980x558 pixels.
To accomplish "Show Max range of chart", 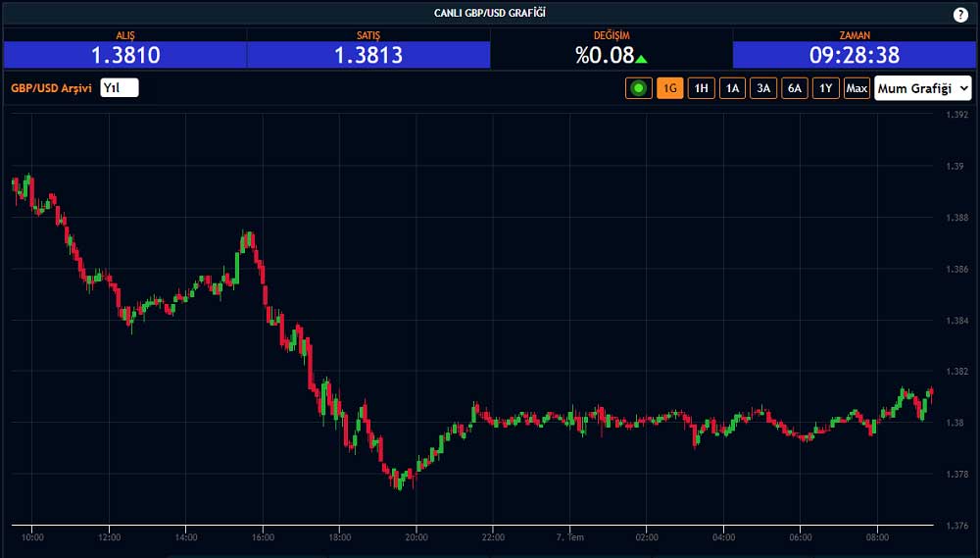I will pyautogui.click(x=857, y=88).
